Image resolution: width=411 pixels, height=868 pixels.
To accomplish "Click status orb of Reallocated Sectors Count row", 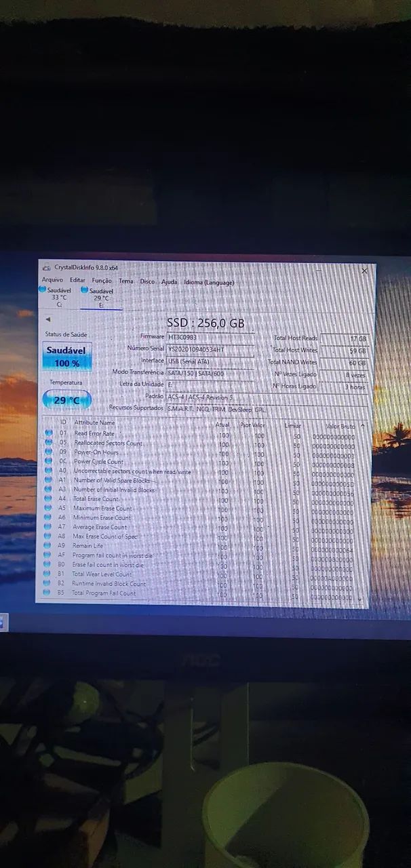I will 49,442.
